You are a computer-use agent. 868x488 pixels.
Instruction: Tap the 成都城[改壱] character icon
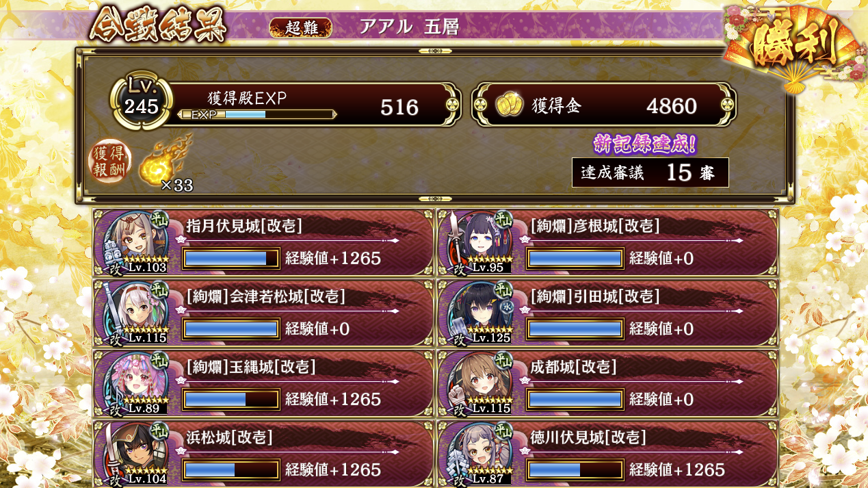point(481,383)
